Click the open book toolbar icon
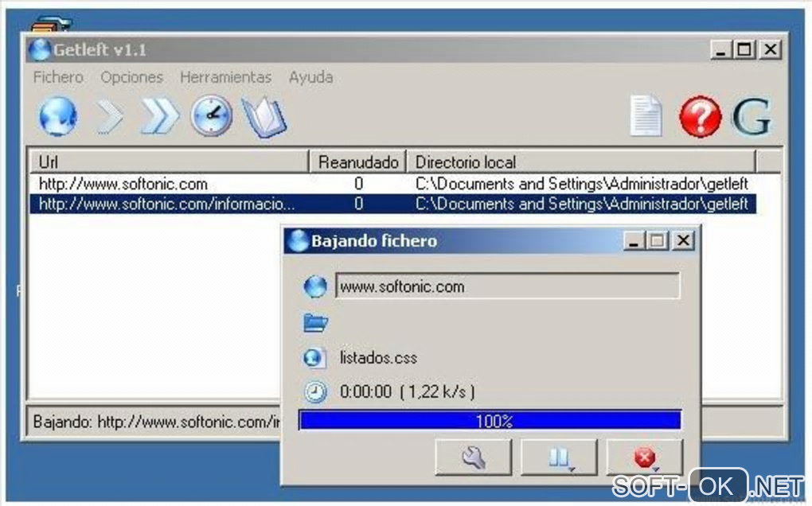 pyautogui.click(x=264, y=118)
